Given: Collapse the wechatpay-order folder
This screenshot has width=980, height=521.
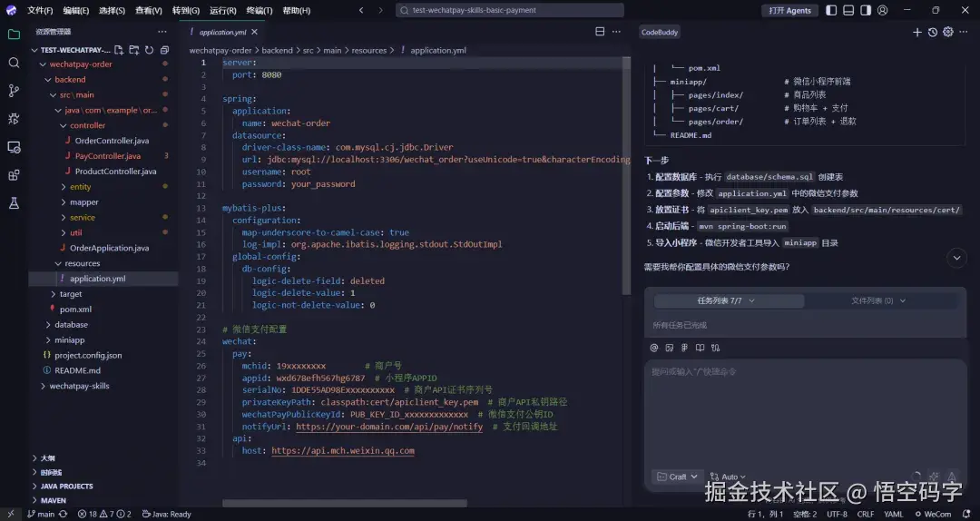Looking at the screenshot, I should tap(43, 64).
